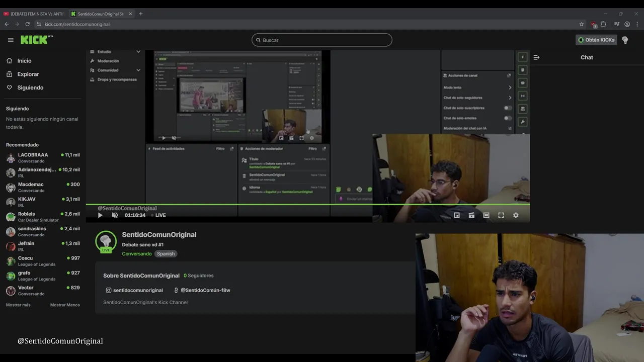Select the Spanish language tag

click(166, 254)
